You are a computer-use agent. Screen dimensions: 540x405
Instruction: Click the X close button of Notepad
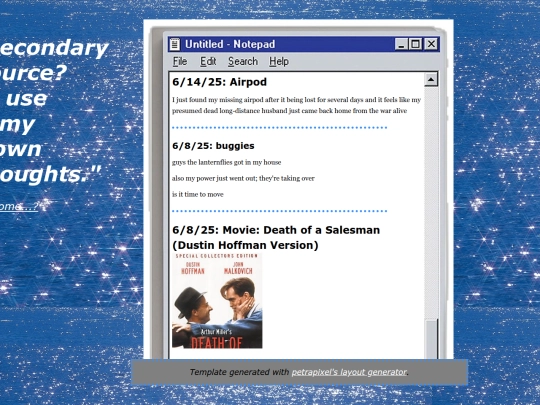[x=431, y=44]
